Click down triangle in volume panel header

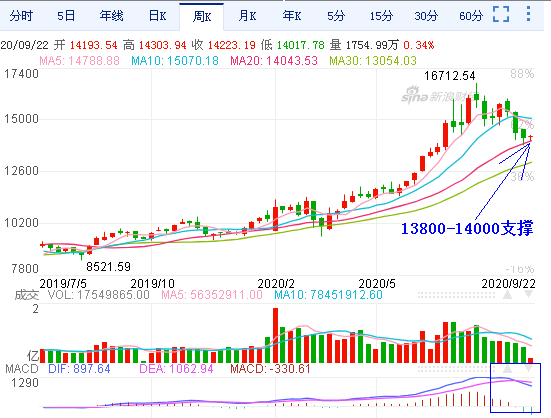(x=529, y=294)
